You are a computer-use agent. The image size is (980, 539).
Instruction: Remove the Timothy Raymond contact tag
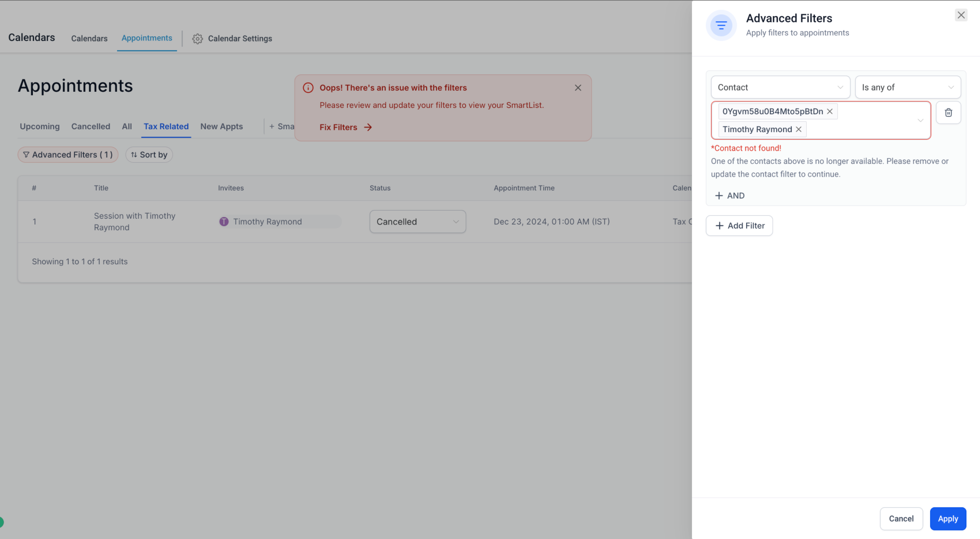798,129
